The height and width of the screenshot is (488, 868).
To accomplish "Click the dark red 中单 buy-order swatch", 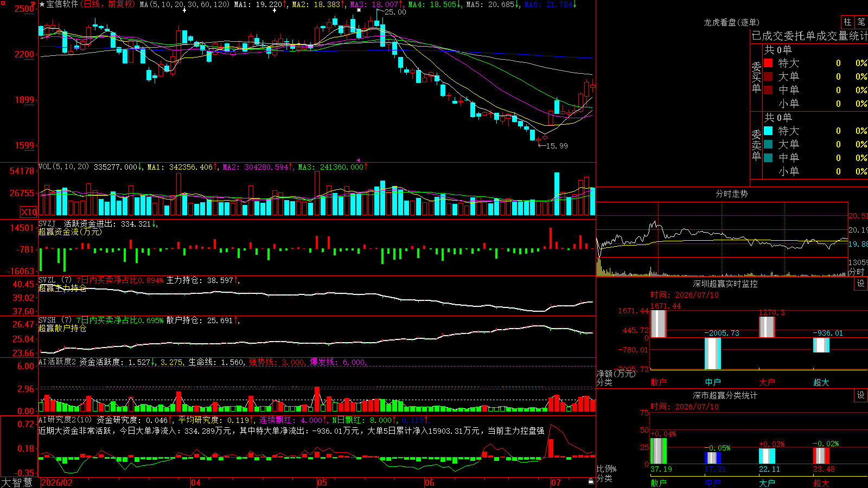I will click(x=768, y=90).
